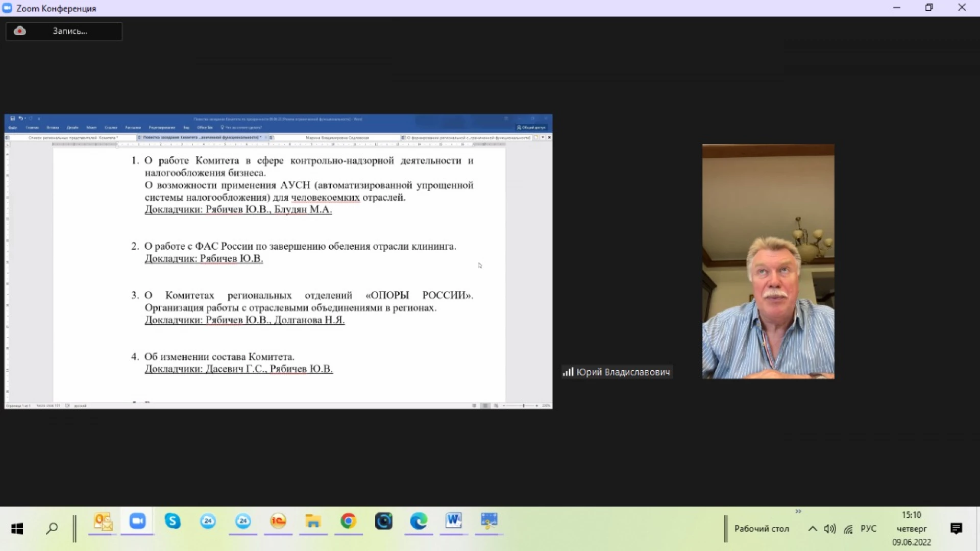The image size is (980, 551).
Task: Switch to the Марина Владимировна Садловская document tab
Action: click(337, 138)
